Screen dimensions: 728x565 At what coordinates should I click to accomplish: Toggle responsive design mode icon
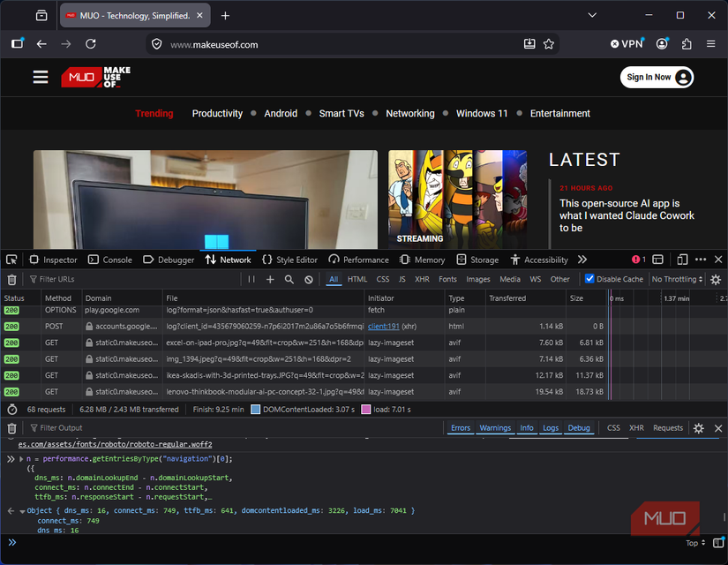(x=682, y=260)
